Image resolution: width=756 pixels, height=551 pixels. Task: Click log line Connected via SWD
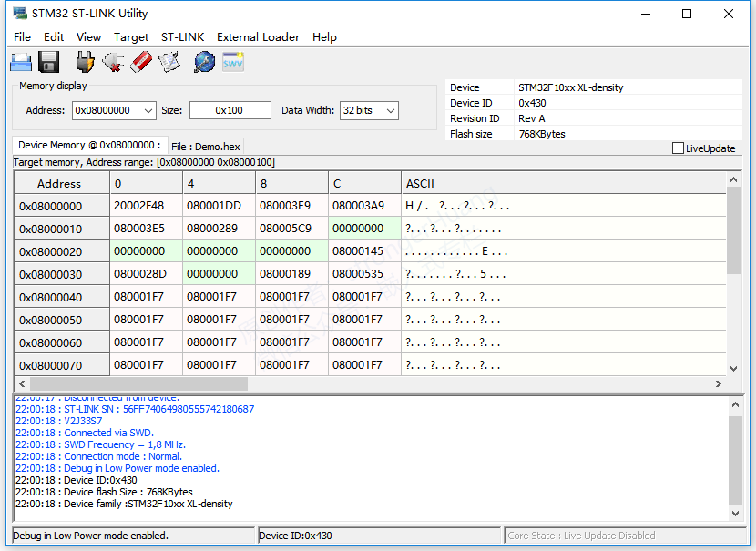pos(85,433)
